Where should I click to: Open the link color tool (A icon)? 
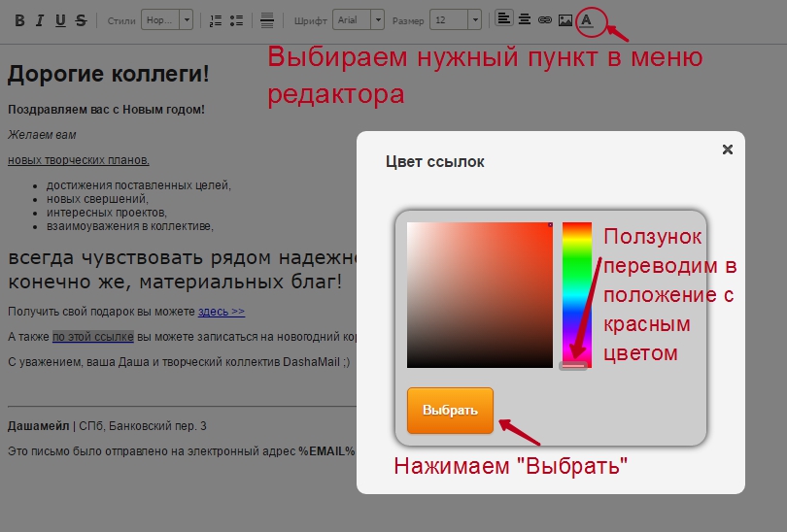tap(587, 19)
